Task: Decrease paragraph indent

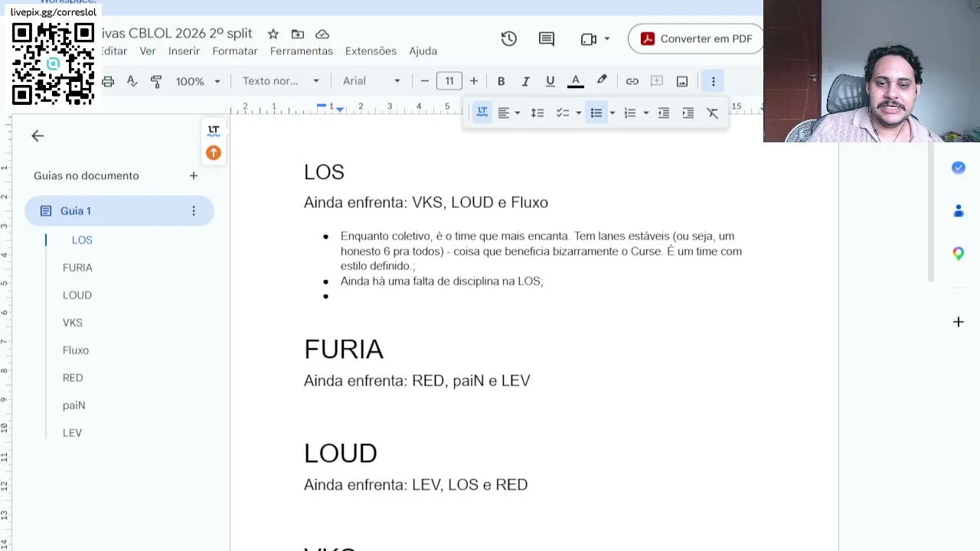Action: pos(664,113)
